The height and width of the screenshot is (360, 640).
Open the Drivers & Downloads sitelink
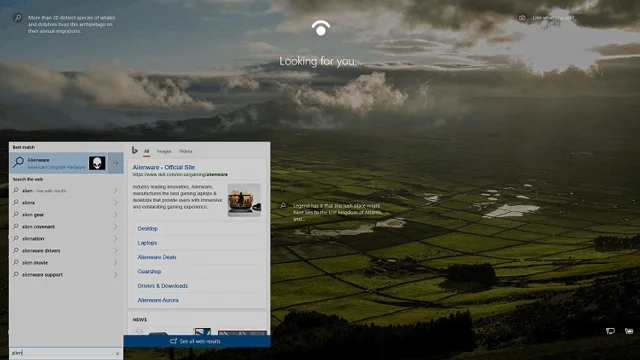162,286
